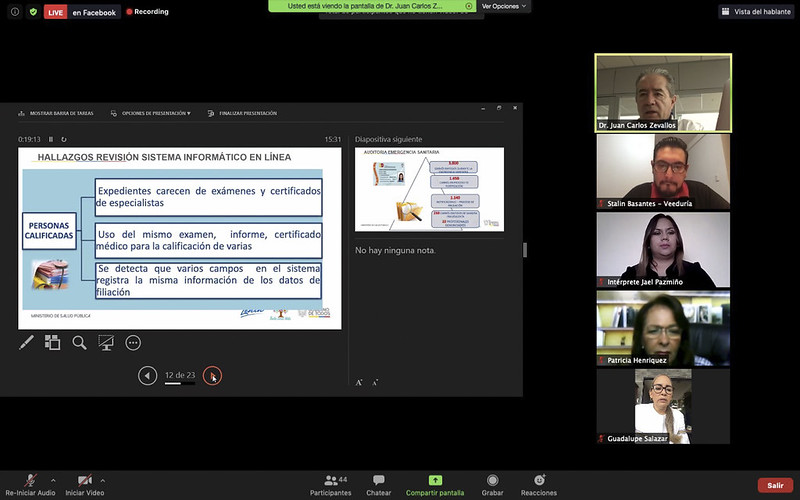Expand audio options arrow beside microphone
This screenshot has height=500, width=800.
[x=53, y=480]
